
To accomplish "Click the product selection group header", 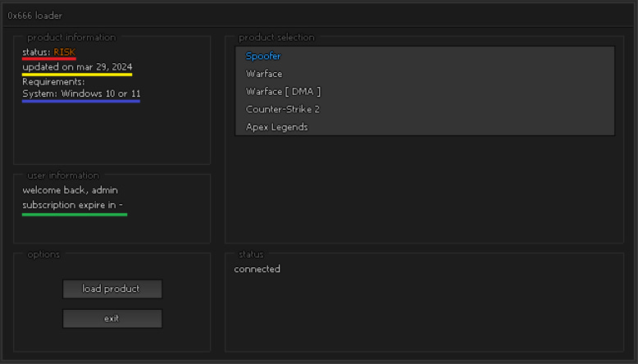I will pyautogui.click(x=276, y=37).
